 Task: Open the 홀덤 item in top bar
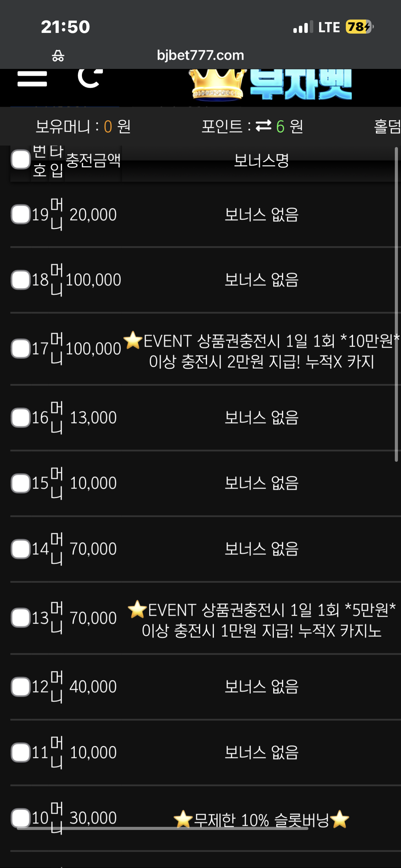(x=387, y=126)
